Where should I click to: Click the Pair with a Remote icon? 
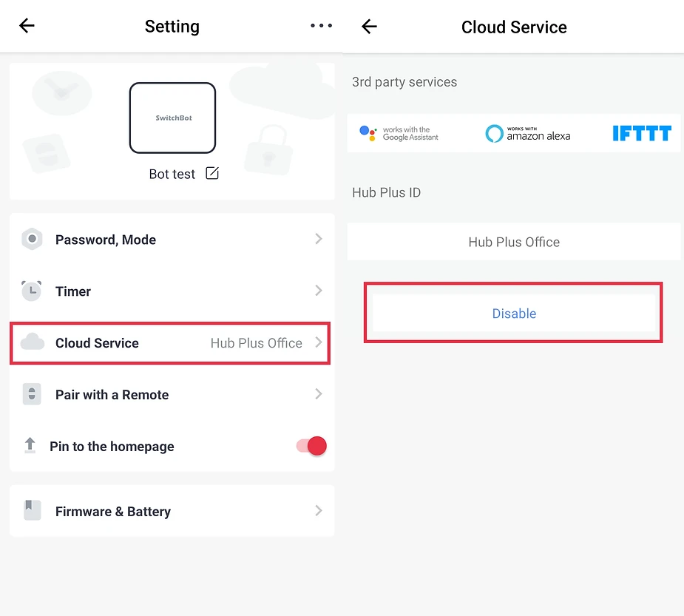[31, 394]
